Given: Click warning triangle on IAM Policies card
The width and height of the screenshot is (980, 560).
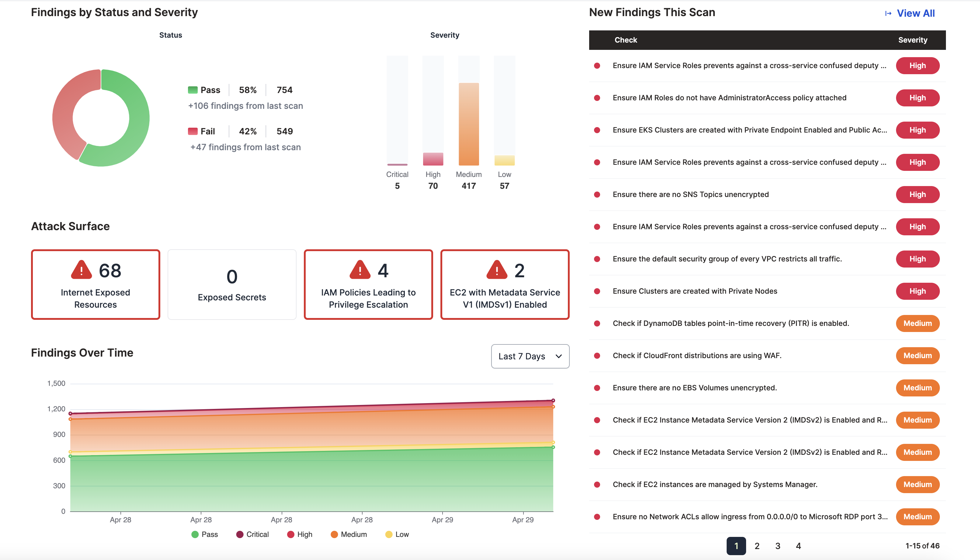Looking at the screenshot, I should [x=360, y=270].
